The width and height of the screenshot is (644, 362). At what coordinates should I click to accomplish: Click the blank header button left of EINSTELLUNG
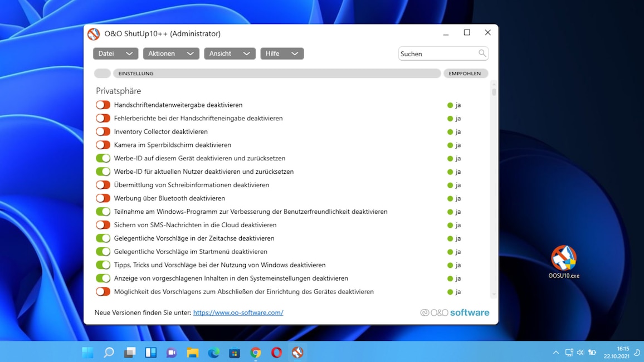[x=103, y=74]
